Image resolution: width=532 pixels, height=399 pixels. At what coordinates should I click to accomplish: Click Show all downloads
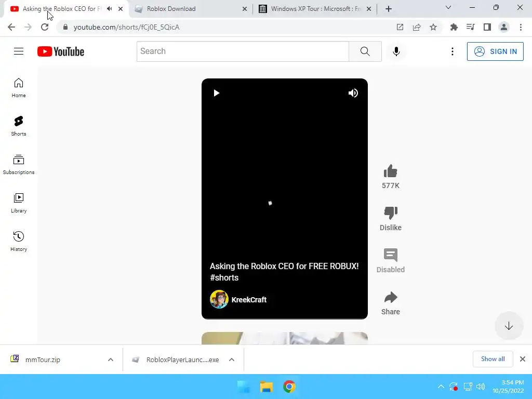493,359
